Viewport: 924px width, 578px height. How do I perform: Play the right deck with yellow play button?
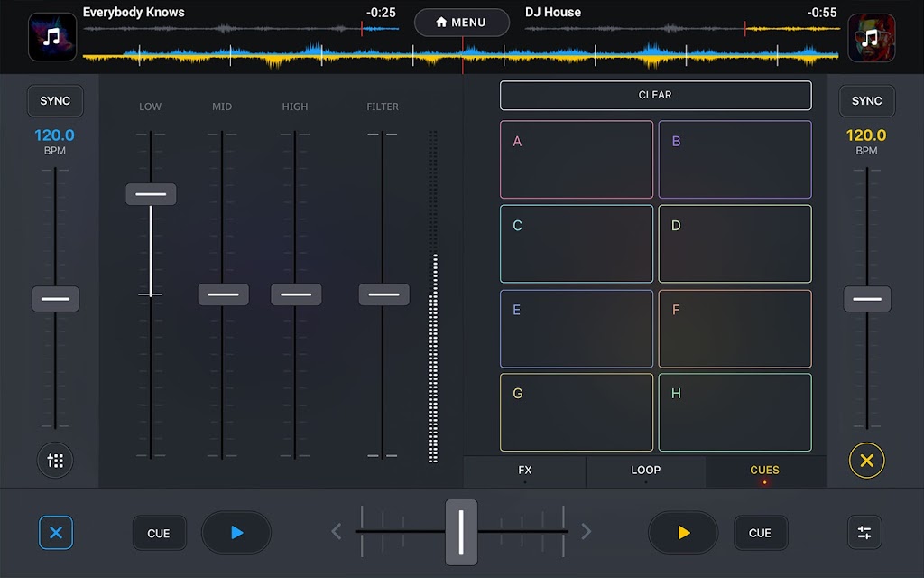tap(683, 533)
